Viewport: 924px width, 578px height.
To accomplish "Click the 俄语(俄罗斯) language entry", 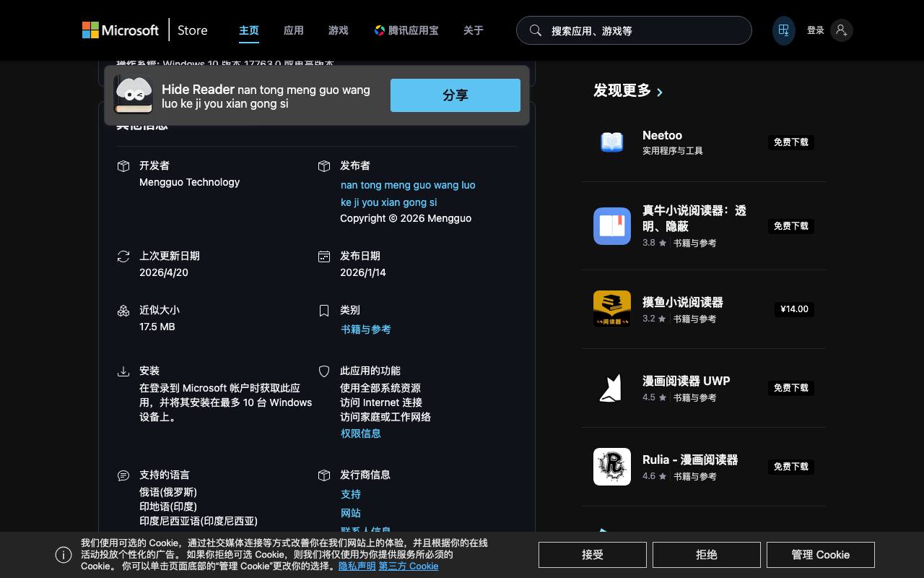I will tap(168, 492).
